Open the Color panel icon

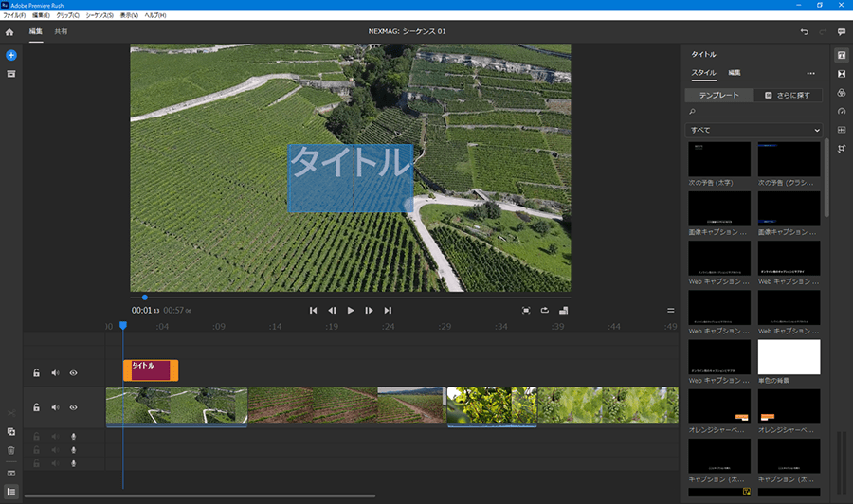click(841, 93)
